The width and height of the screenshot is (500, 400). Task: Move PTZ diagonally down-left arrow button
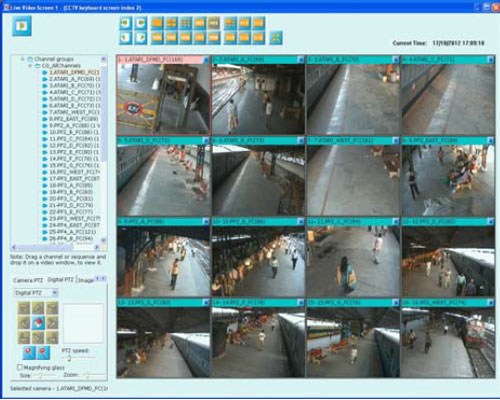click(24, 337)
